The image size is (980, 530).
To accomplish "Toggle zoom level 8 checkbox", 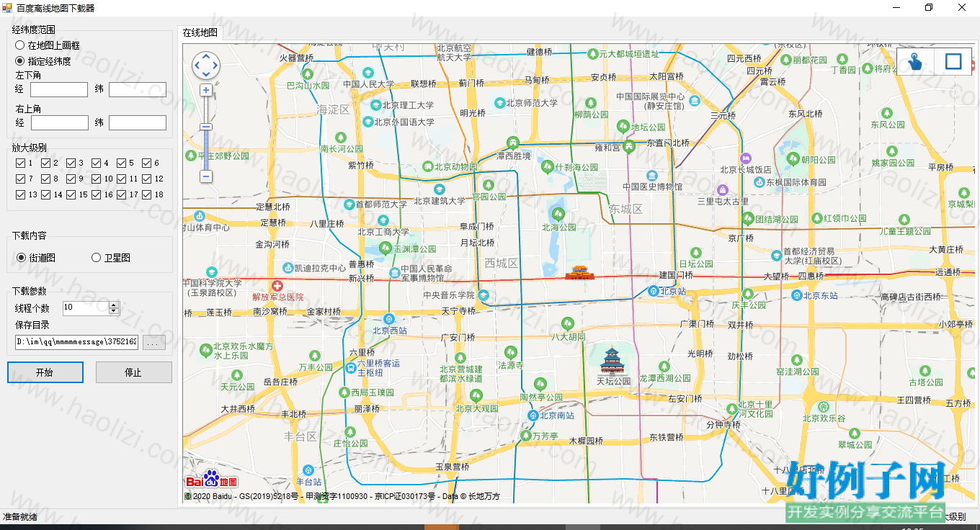I will point(45,179).
